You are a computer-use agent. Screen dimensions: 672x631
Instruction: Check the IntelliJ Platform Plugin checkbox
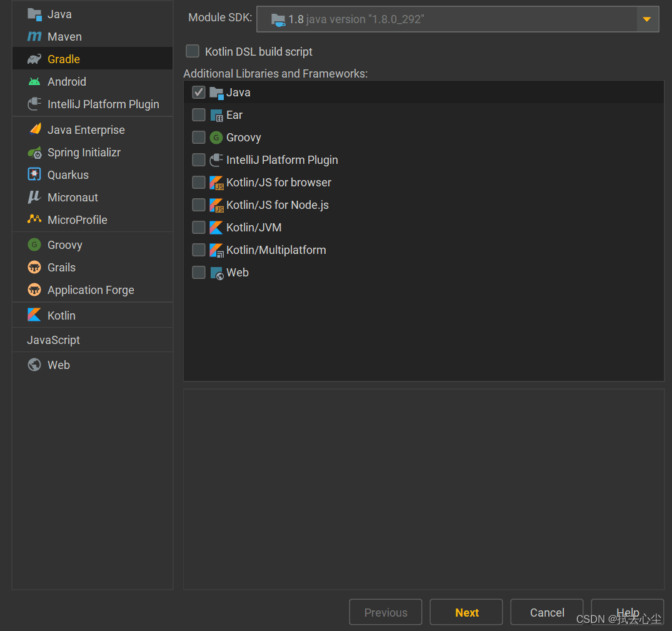pyautogui.click(x=199, y=160)
